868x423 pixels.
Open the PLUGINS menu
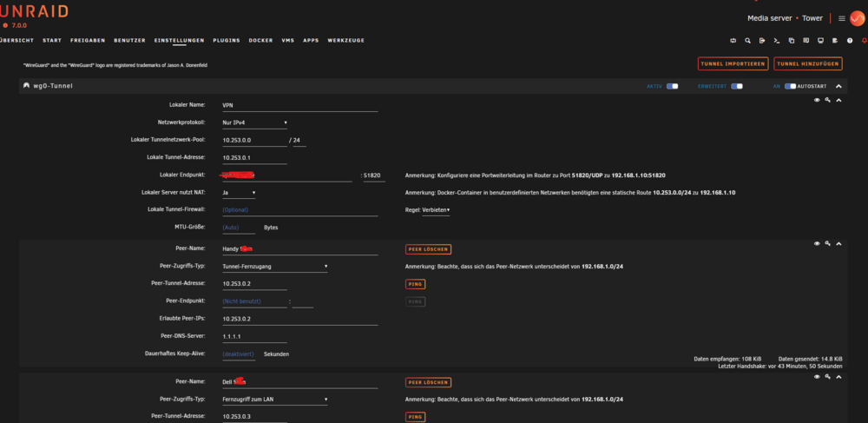coord(227,41)
